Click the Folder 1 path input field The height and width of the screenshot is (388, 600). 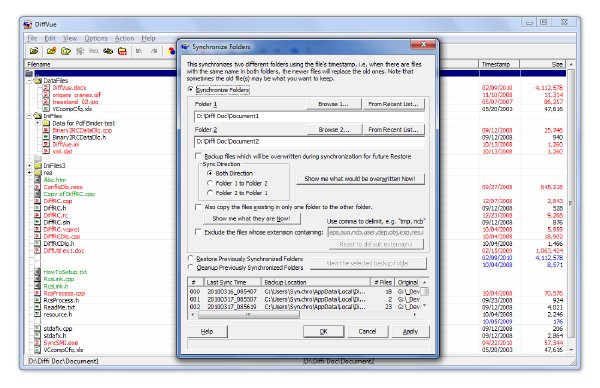tap(309, 116)
